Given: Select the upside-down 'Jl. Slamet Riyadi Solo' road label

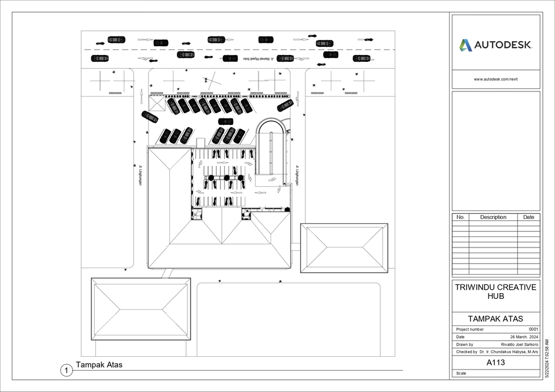Looking at the screenshot, I should [258, 58].
